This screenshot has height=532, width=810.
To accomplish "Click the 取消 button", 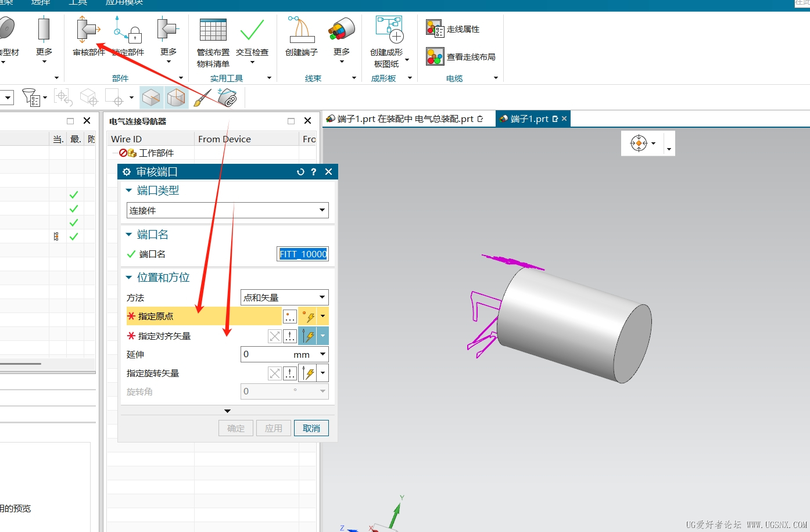I will click(x=311, y=428).
